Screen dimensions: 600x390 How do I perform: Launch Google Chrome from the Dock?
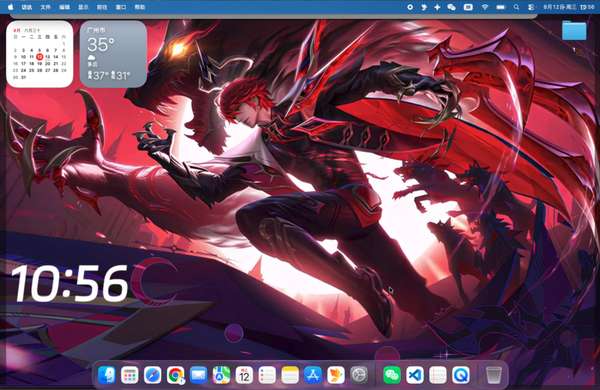(x=175, y=375)
